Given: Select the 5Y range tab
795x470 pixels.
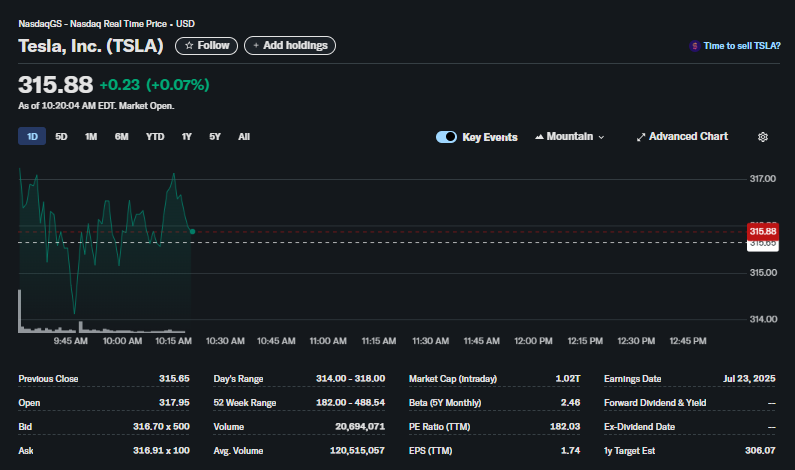Looking at the screenshot, I should (215, 136).
